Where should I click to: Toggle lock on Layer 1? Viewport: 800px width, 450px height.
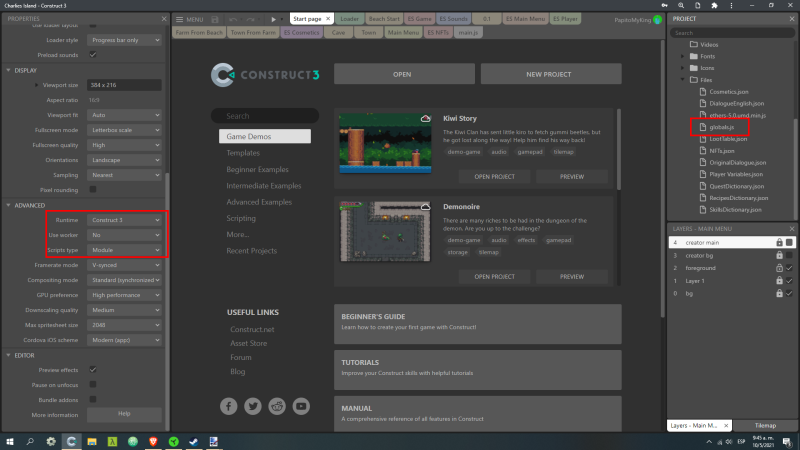click(x=779, y=281)
